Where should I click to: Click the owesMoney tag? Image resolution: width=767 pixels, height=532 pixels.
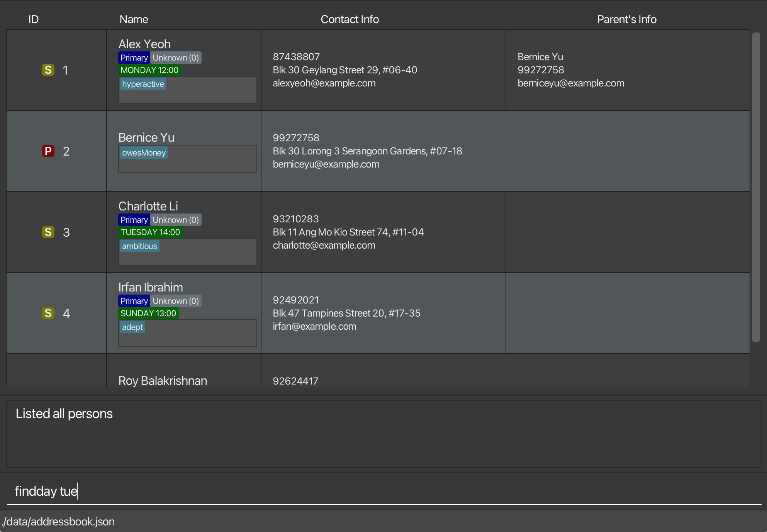[x=144, y=152]
